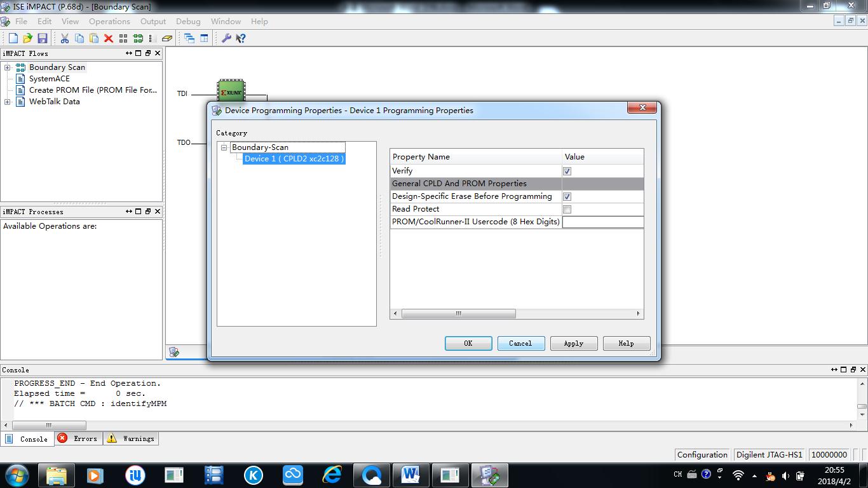Image resolution: width=868 pixels, height=488 pixels.
Task: Click the What's This help cursor icon
Action: click(241, 38)
